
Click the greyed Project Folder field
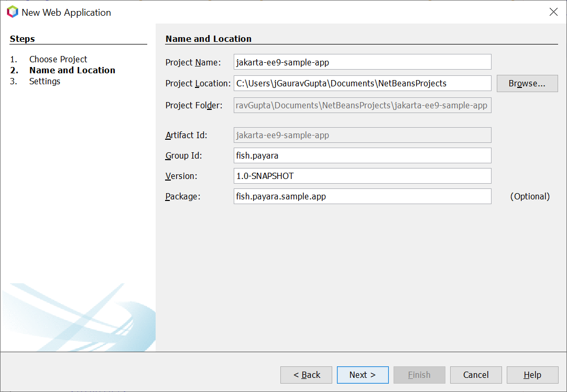[362, 105]
